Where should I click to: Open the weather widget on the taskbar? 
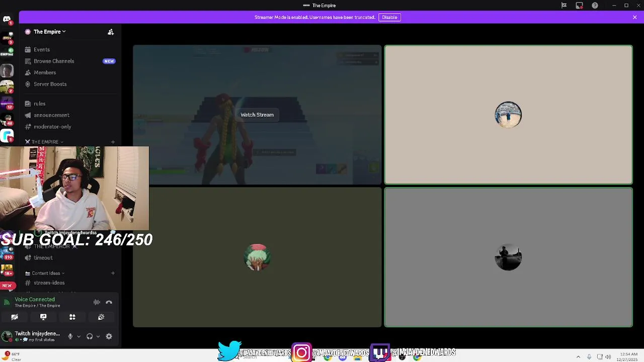pyautogui.click(x=13, y=356)
